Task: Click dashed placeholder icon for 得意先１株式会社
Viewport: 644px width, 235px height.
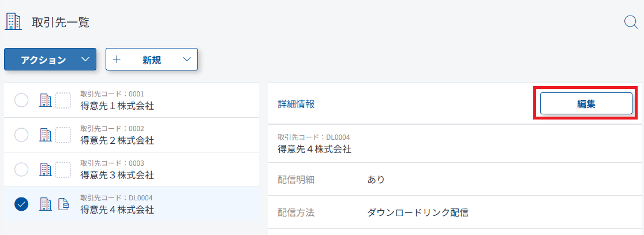Action: [63, 100]
